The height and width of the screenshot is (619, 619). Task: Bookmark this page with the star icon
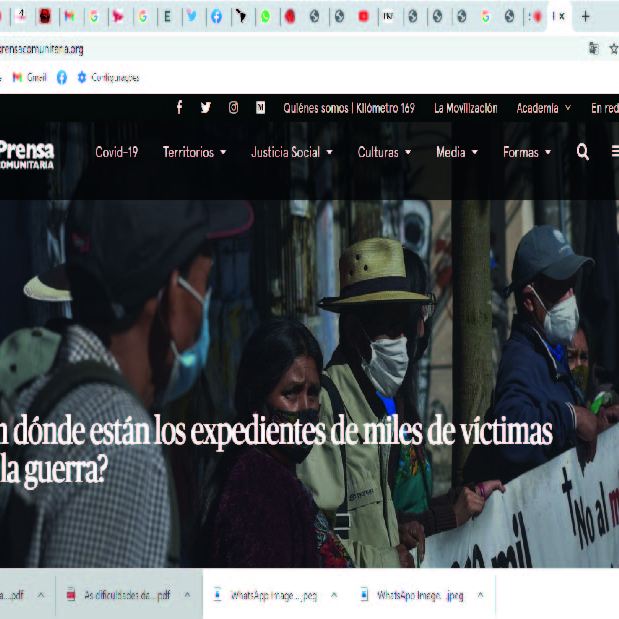[613, 48]
